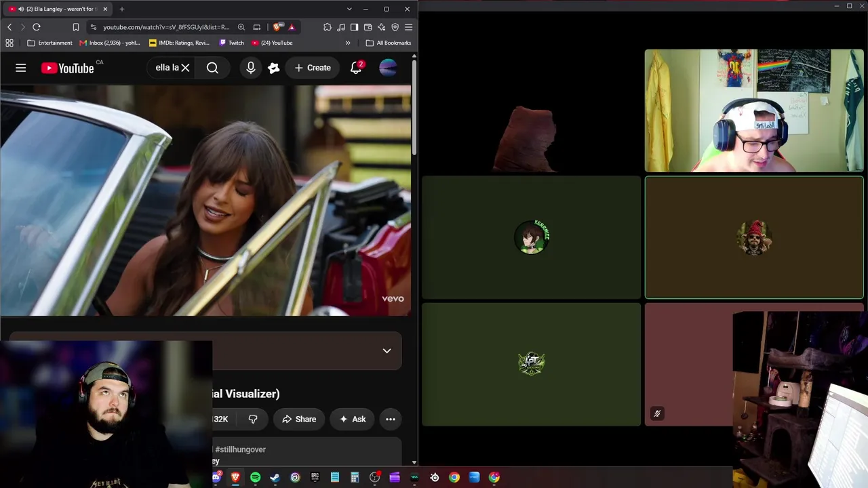868x488 pixels.
Task: Open more actions three-dot menu
Action: 391,419
